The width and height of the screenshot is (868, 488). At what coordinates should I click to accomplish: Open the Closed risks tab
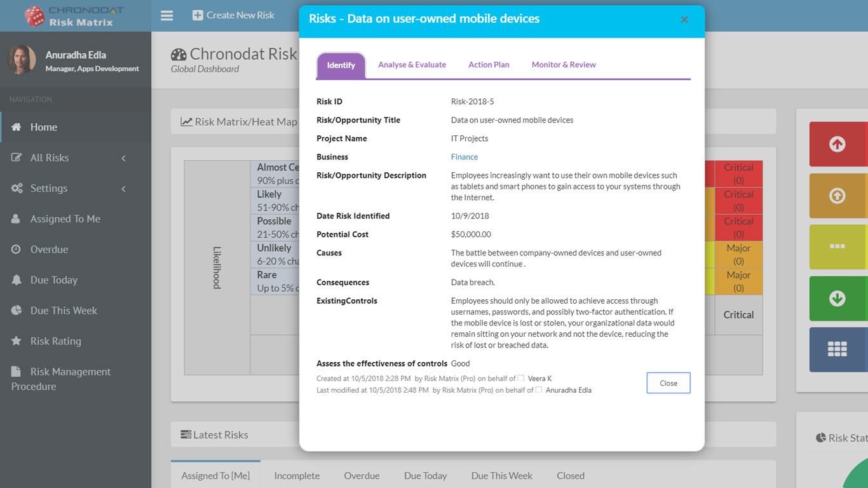click(571, 475)
